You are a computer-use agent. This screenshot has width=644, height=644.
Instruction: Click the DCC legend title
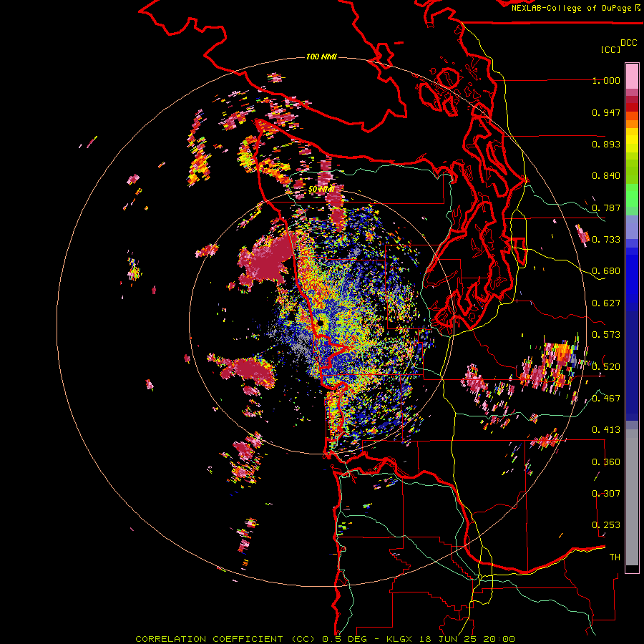(628, 42)
